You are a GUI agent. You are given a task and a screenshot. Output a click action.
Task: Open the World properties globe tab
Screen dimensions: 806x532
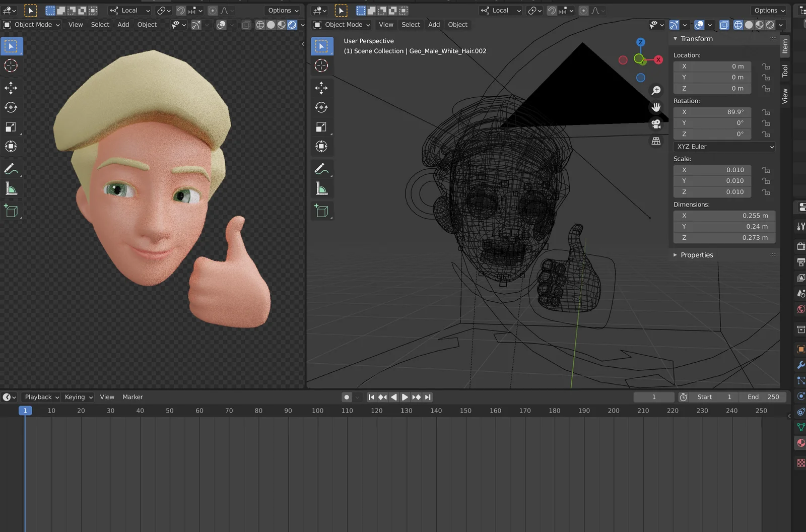click(x=800, y=309)
